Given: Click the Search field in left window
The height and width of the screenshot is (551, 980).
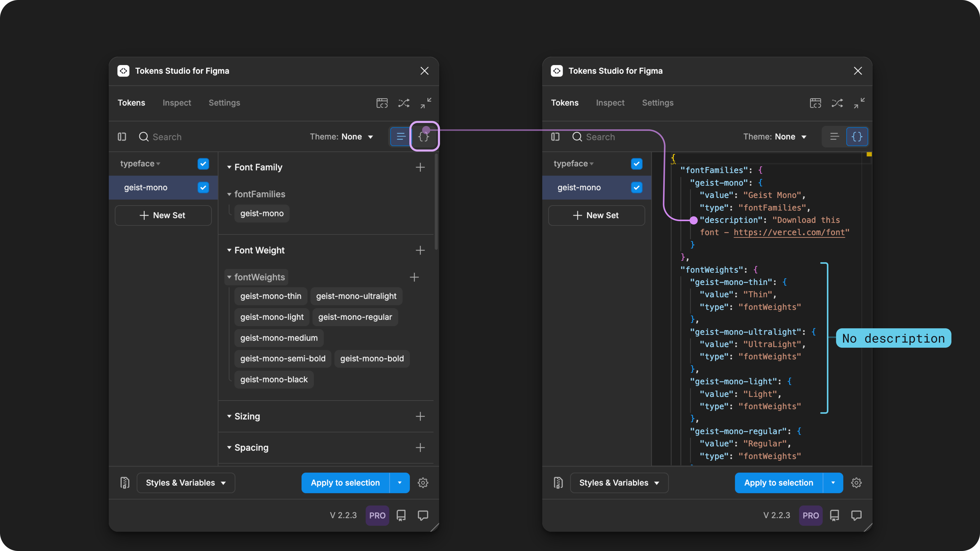Looking at the screenshot, I should point(221,136).
